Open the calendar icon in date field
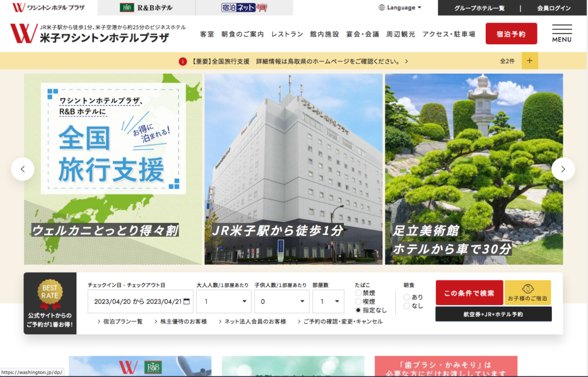 (187, 301)
